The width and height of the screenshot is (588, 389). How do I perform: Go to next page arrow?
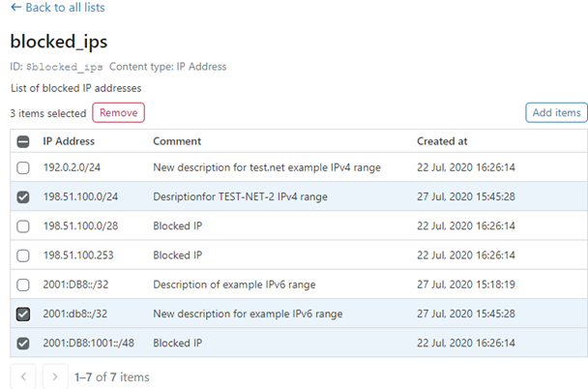tap(55, 376)
